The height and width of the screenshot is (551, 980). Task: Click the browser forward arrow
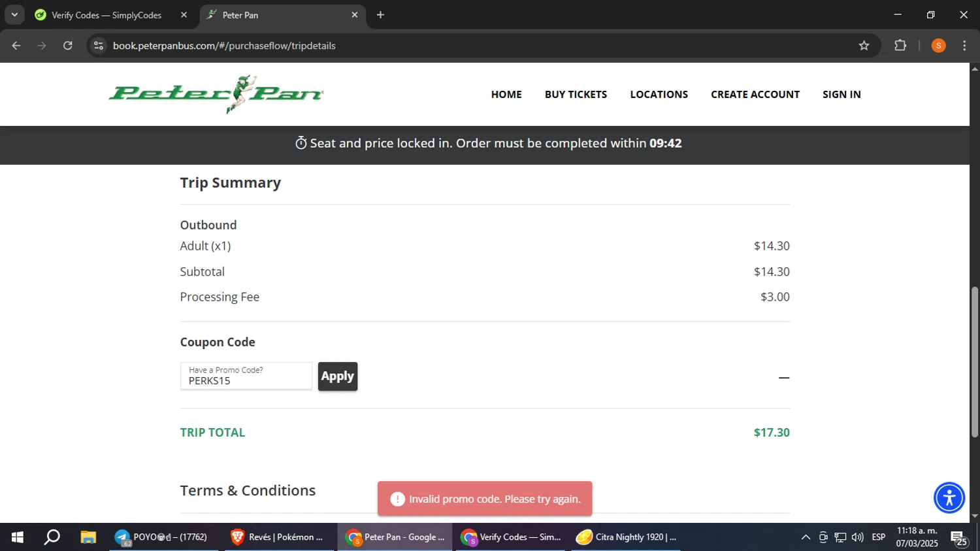(42, 46)
